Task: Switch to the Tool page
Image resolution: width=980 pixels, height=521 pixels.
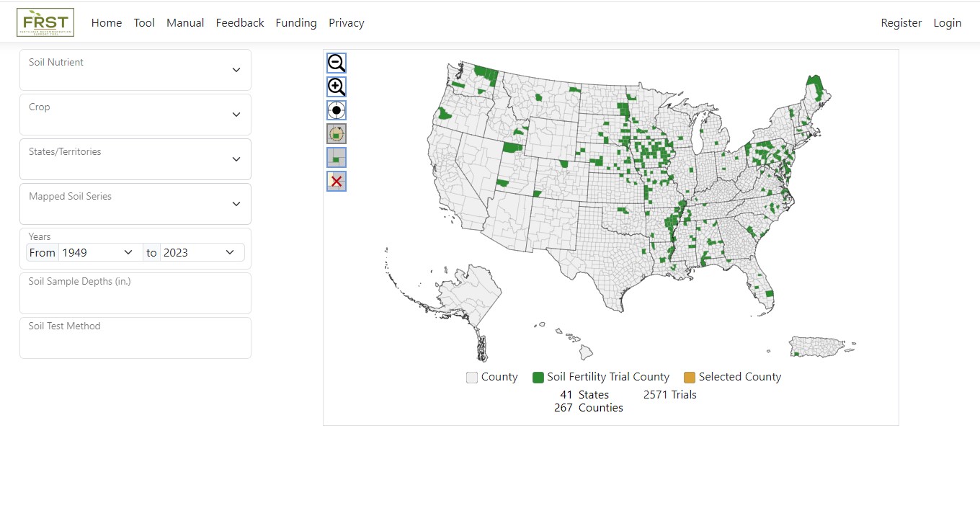Action: click(x=144, y=22)
